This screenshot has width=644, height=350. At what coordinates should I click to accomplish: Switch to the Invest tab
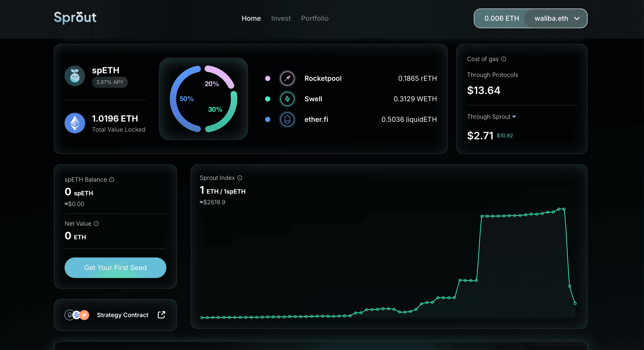point(281,18)
